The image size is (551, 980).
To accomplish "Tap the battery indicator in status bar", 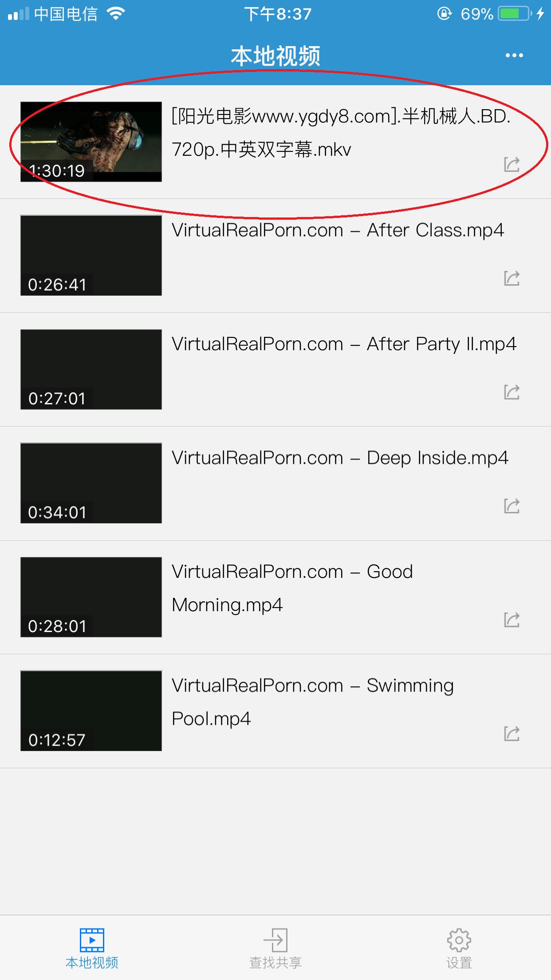I will pyautogui.click(x=515, y=14).
